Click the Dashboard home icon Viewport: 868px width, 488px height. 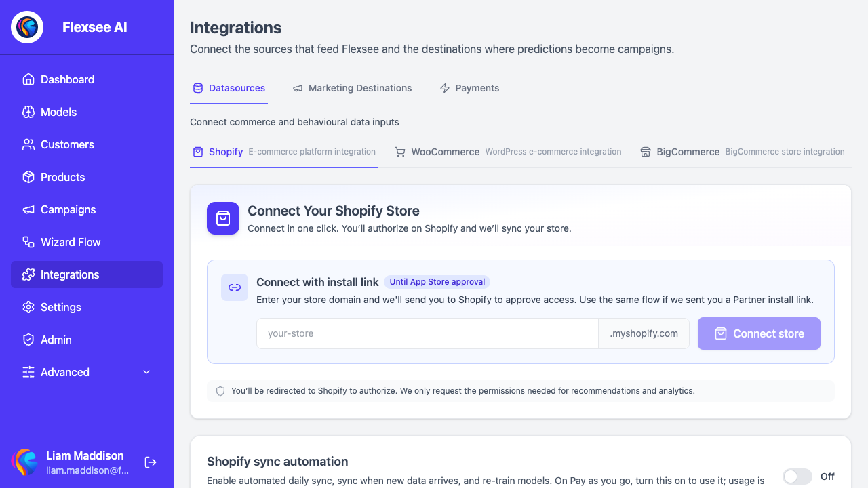click(28, 79)
